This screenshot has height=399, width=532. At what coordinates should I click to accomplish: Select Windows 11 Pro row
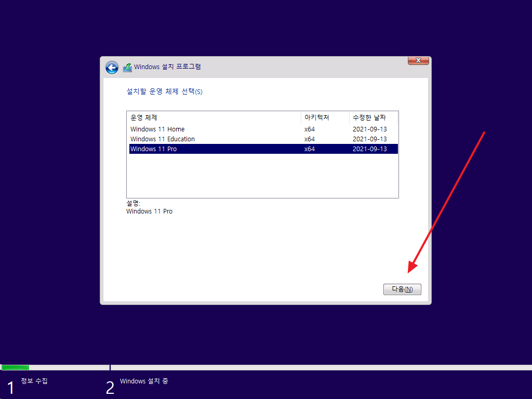coord(263,149)
